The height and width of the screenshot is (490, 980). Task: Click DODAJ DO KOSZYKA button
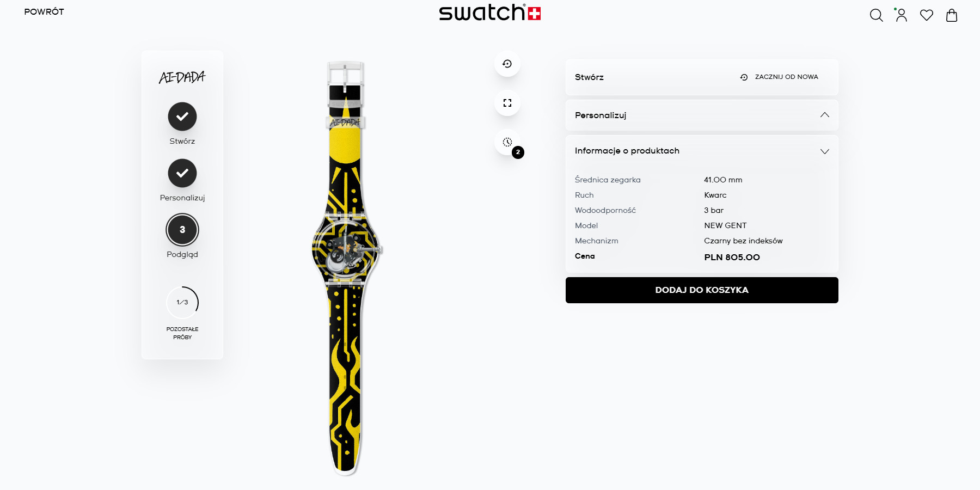[x=702, y=290]
